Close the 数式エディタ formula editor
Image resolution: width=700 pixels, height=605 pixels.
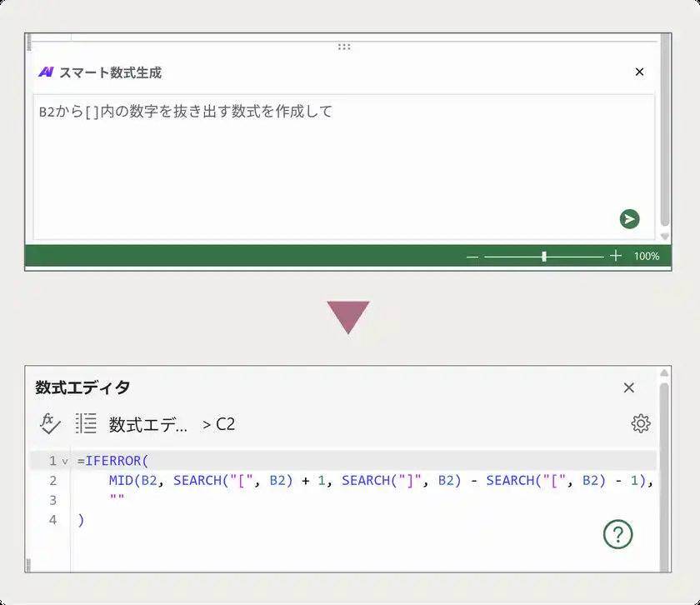pos(629,387)
